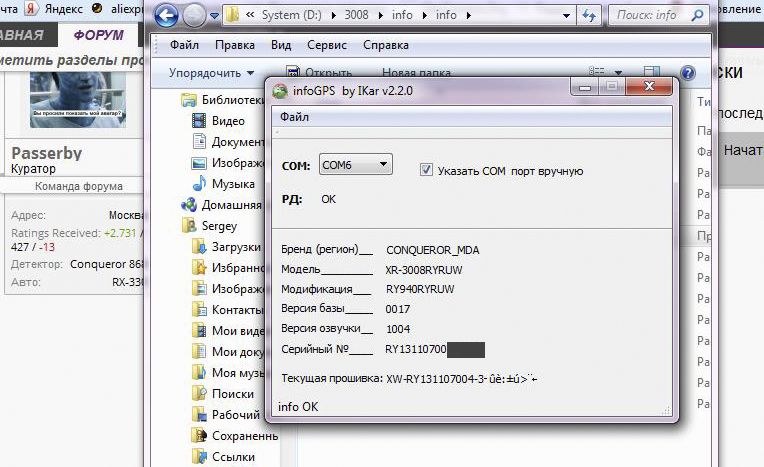Click the Explorer back navigation arrow
764x467 pixels.
point(167,15)
